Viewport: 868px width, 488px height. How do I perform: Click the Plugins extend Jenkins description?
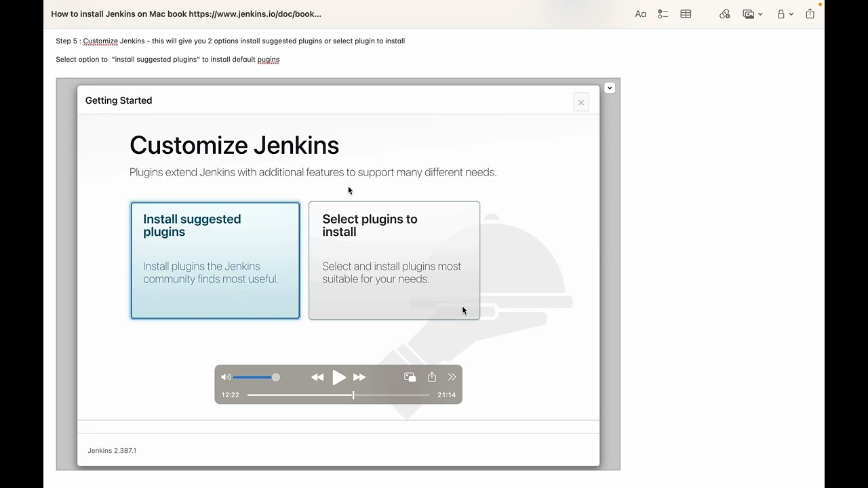pyautogui.click(x=313, y=172)
